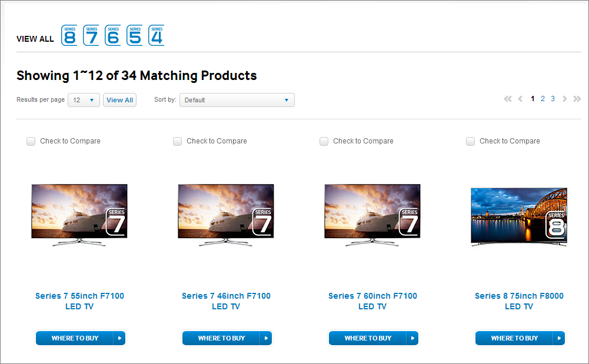This screenshot has height=364, width=589.
Task: Filter by Series 7 icon
Action: click(x=91, y=36)
